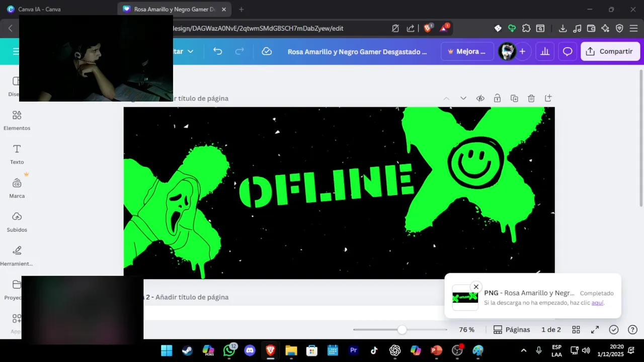644x362 pixels.
Task: Expand the editing mode dropdown chevron
Action: [x=190, y=51]
